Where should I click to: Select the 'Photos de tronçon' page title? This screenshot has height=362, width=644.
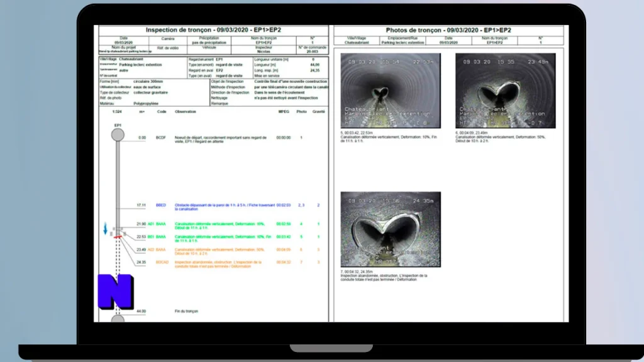(448, 30)
